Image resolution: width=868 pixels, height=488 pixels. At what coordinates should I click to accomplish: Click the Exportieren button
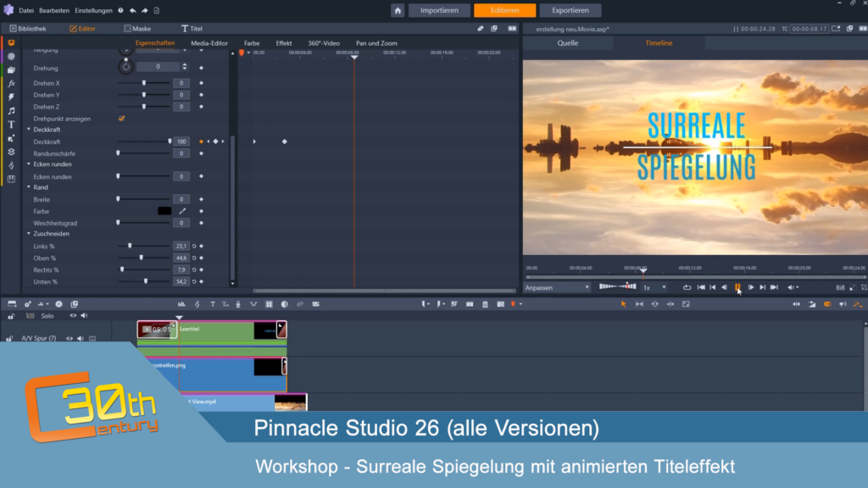570,10
